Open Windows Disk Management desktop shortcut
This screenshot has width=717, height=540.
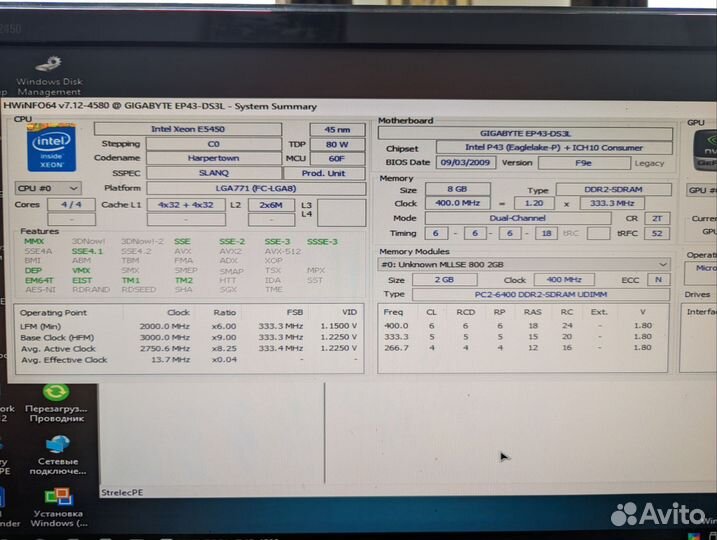point(48,70)
